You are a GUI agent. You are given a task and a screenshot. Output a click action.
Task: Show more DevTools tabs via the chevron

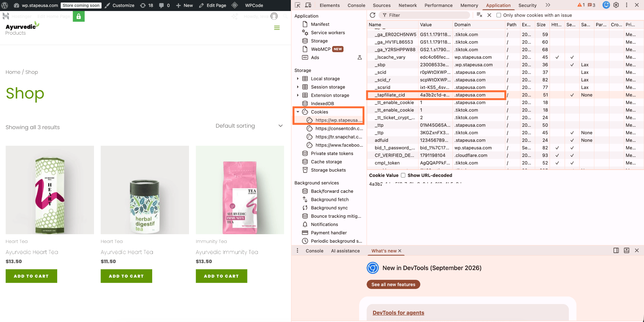pyautogui.click(x=548, y=5)
